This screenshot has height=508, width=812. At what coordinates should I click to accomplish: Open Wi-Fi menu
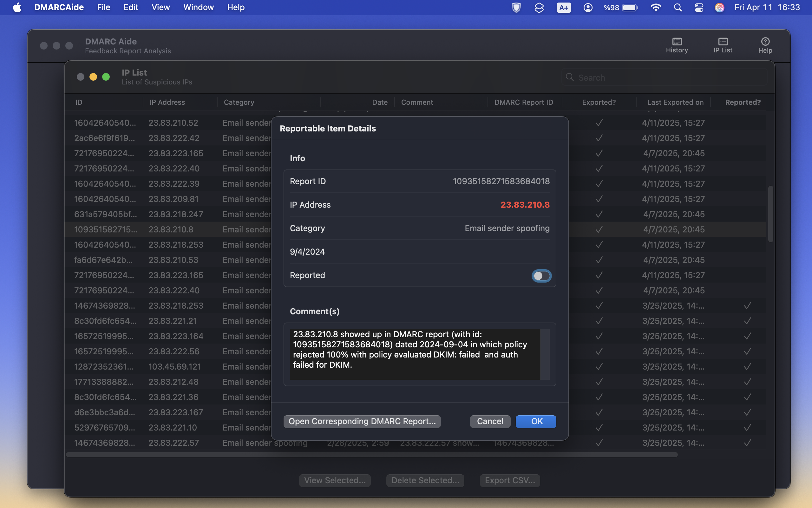(x=656, y=7)
